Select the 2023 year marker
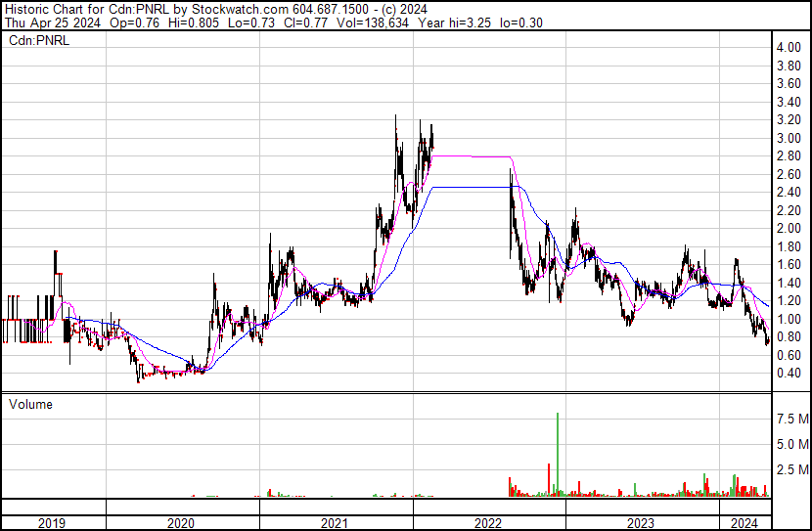The width and height of the screenshot is (812, 531). tap(642, 524)
